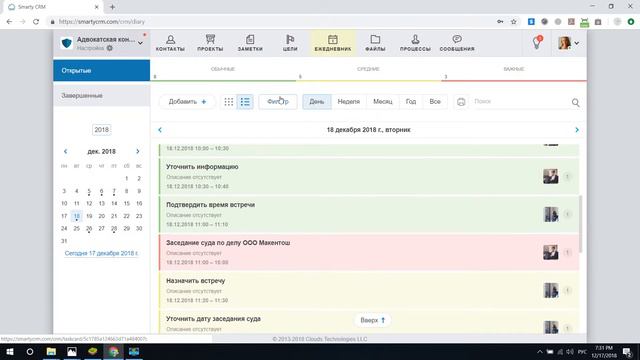640x360 pixels.
Task: Open Windows Start menu
Action: click(x=9, y=351)
